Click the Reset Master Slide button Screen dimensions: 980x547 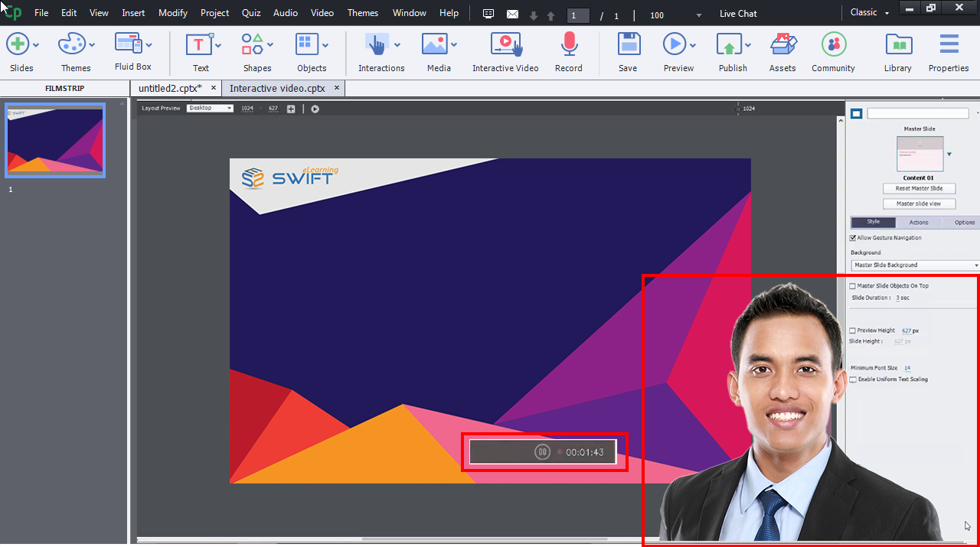pos(919,188)
